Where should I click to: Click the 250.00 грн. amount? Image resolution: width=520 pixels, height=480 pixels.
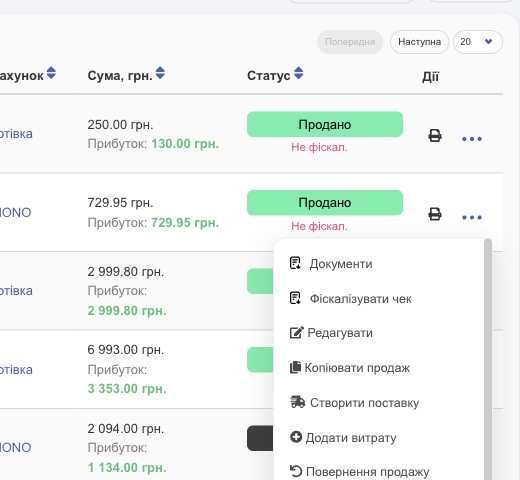[x=120, y=125]
